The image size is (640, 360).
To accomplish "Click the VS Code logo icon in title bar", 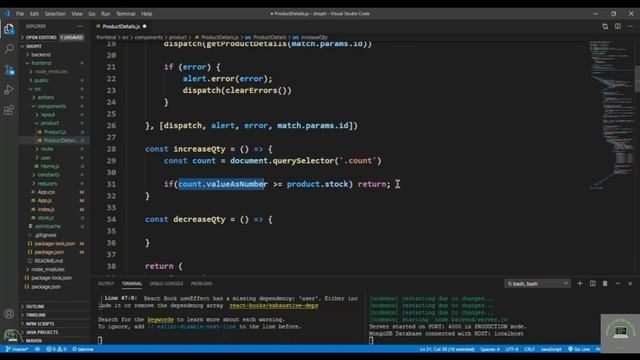I will (7, 13).
